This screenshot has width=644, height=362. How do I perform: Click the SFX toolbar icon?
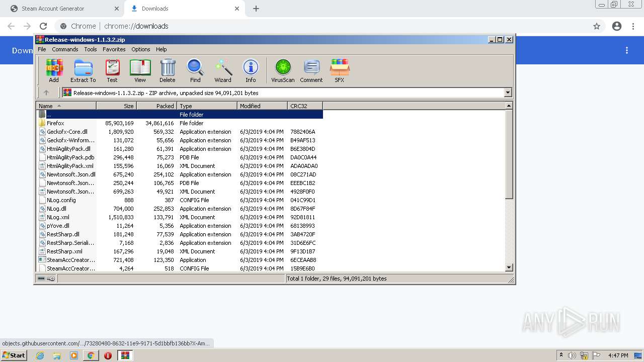(340, 71)
